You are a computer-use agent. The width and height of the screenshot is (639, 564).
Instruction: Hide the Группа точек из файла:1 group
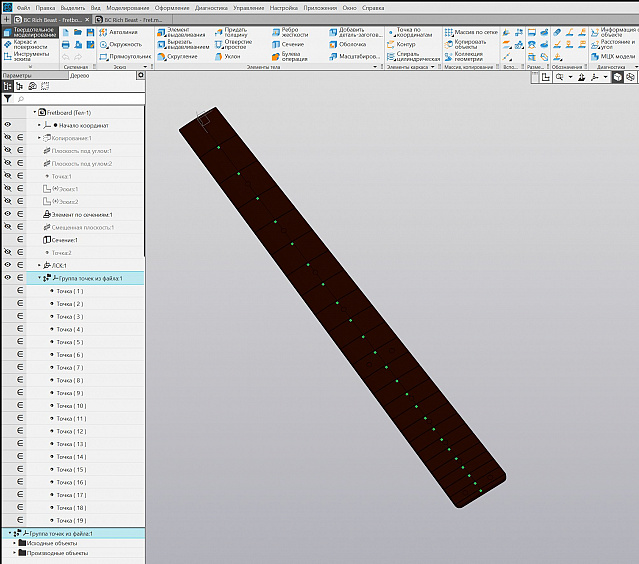coord(8,278)
